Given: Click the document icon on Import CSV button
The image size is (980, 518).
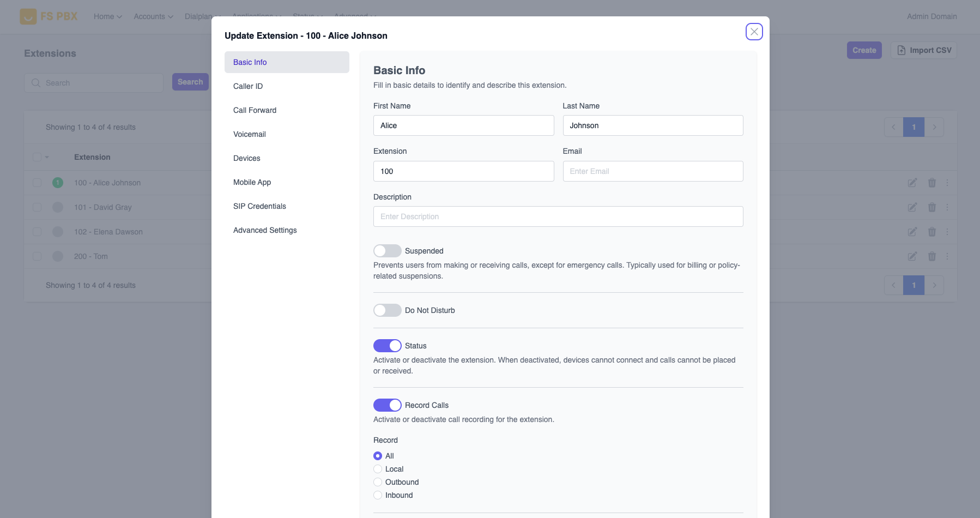Looking at the screenshot, I should (900, 50).
